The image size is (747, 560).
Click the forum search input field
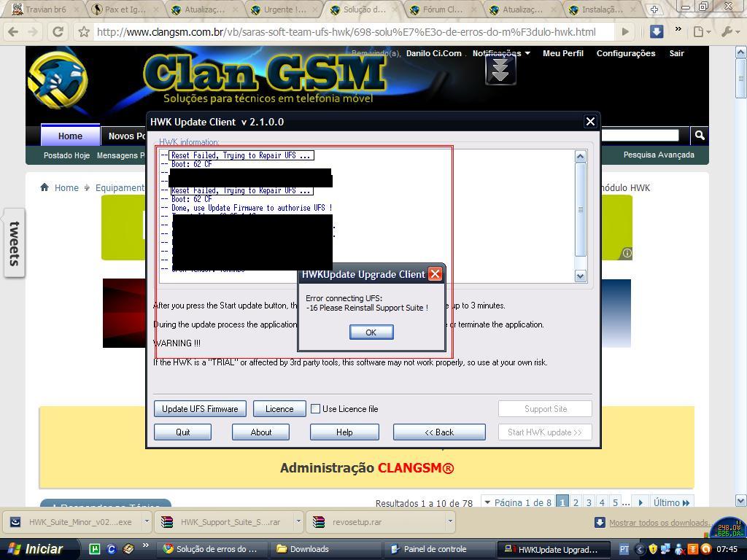(640, 135)
